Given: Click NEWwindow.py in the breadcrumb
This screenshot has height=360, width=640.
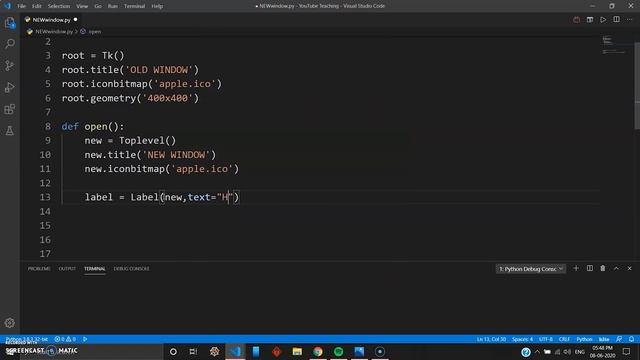Looking at the screenshot, I should [x=53, y=31].
